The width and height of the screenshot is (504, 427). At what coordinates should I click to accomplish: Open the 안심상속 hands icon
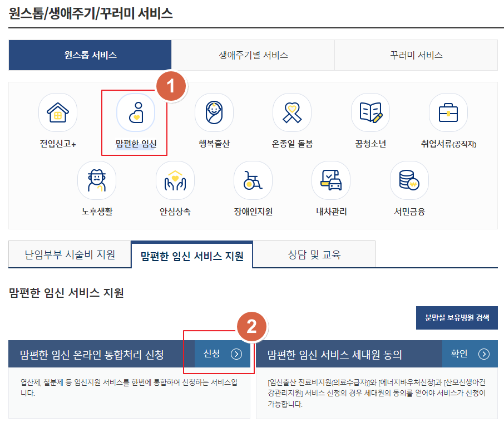175,180
